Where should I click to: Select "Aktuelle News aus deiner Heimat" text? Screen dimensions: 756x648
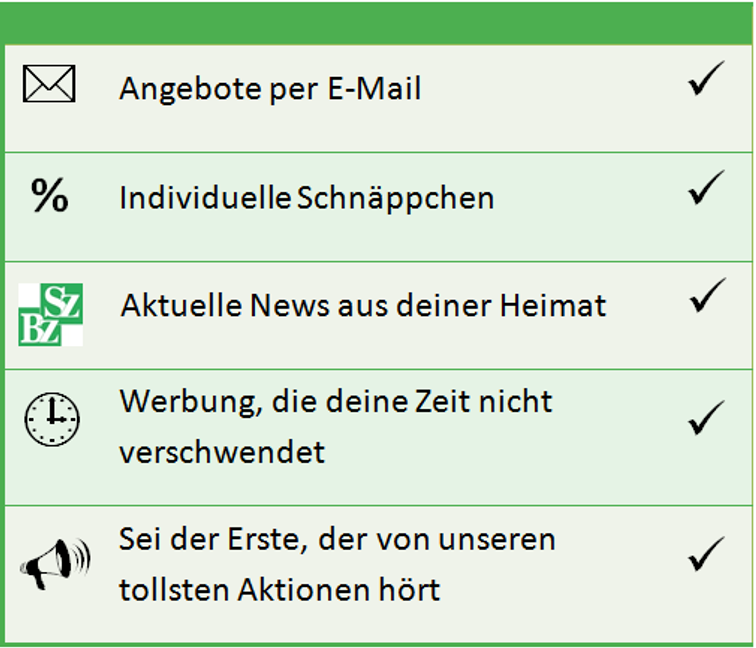[364, 306]
